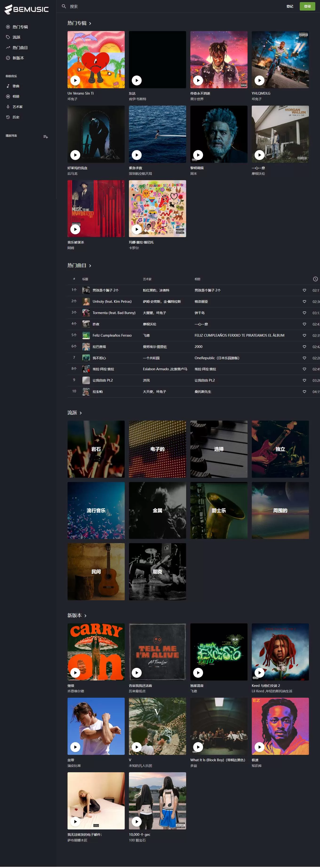Open the 坏兔子 artist under YHLQMDLG
The height and width of the screenshot is (868, 320).
pyautogui.click(x=257, y=99)
